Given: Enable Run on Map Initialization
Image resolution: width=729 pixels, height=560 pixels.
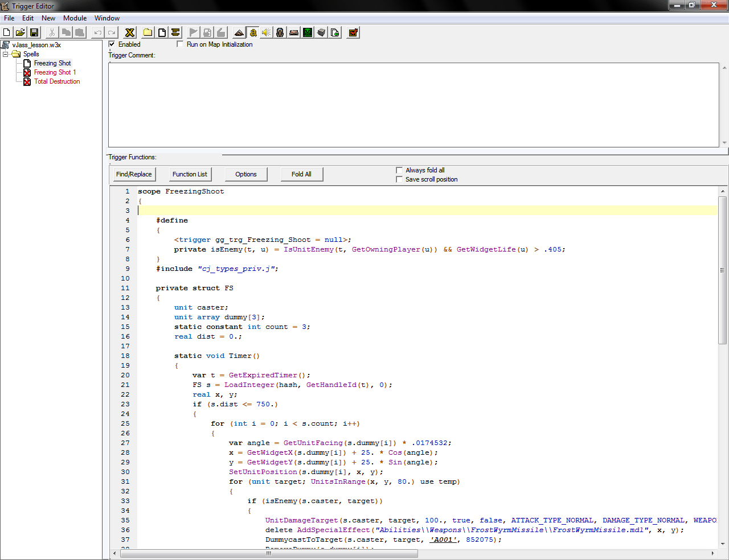Looking at the screenshot, I should point(181,44).
